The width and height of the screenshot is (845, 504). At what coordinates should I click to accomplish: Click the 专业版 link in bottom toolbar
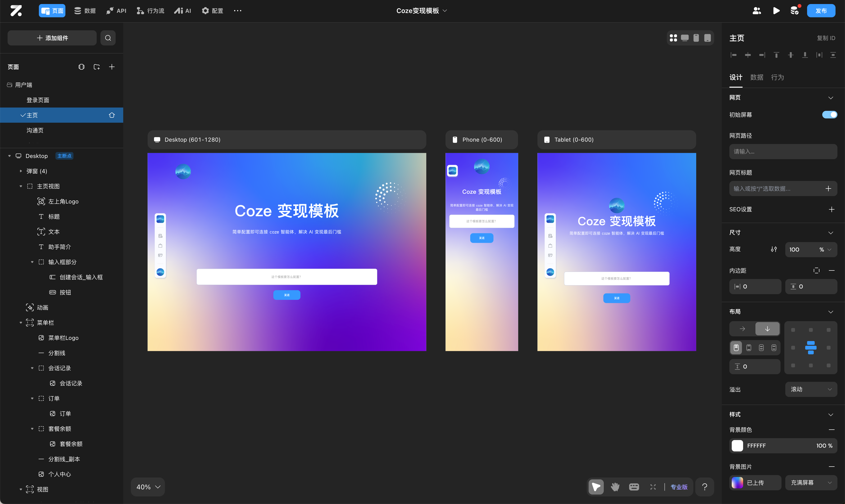679,487
